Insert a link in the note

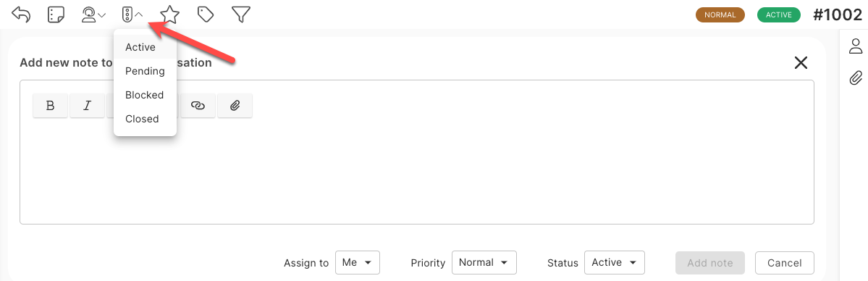[x=198, y=105]
